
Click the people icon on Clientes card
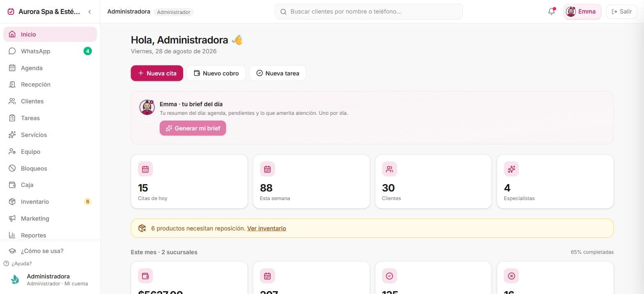click(x=389, y=169)
